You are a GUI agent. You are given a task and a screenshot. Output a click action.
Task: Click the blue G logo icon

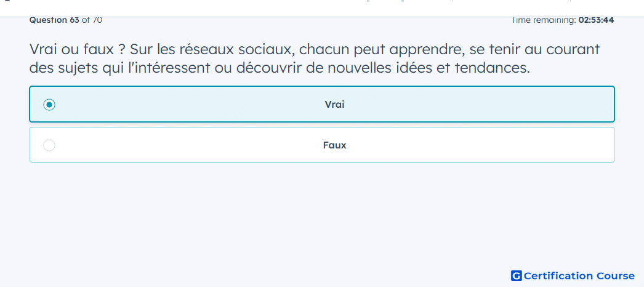pos(517,275)
